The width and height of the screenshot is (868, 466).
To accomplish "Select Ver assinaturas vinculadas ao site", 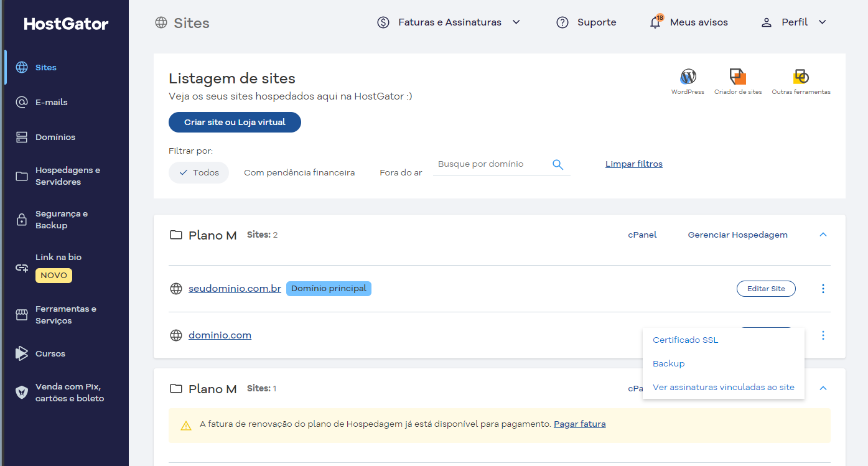I will point(723,388).
